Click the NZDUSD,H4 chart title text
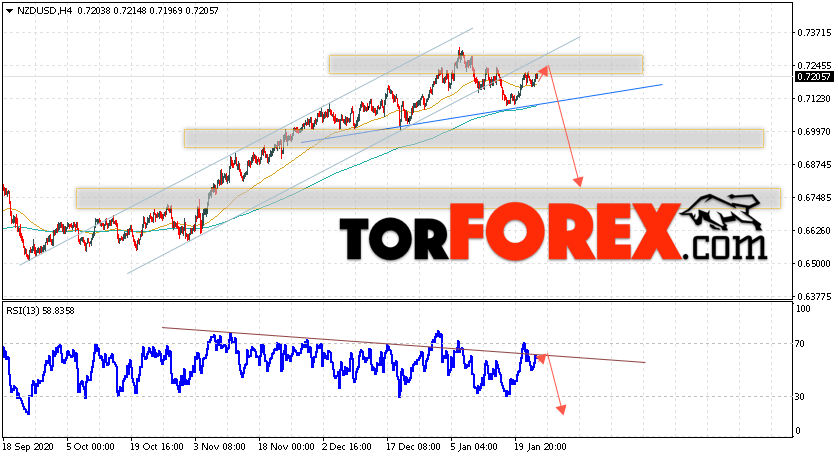This screenshot has width=838, height=458. 44,11
